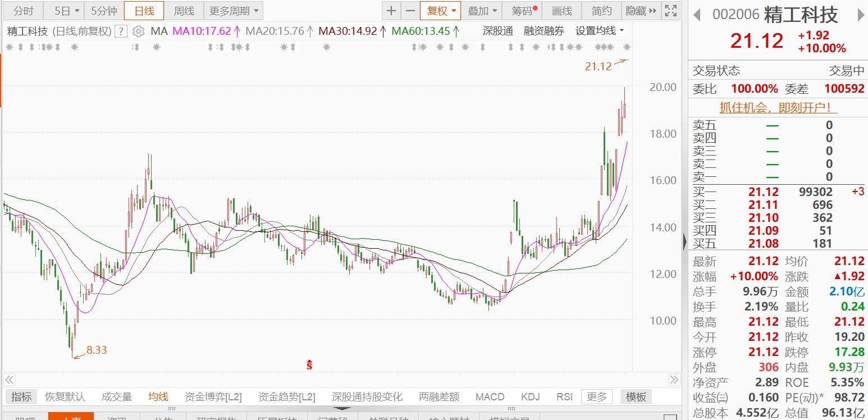Zoom in the chart with the plus button
This screenshot has height=420, width=868.
(x=391, y=11)
